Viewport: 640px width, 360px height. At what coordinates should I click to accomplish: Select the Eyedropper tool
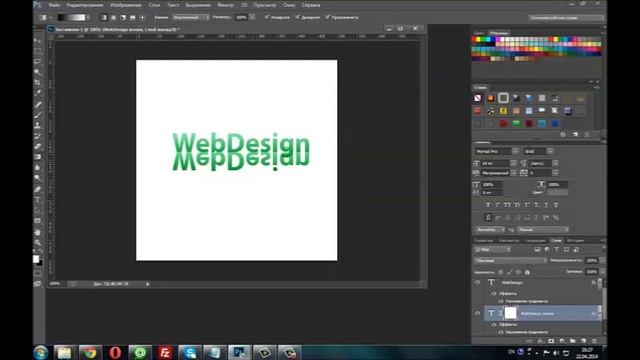point(38,93)
